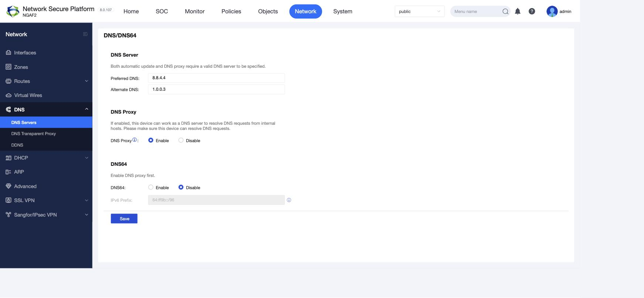Go to the Home tab

pyautogui.click(x=131, y=11)
